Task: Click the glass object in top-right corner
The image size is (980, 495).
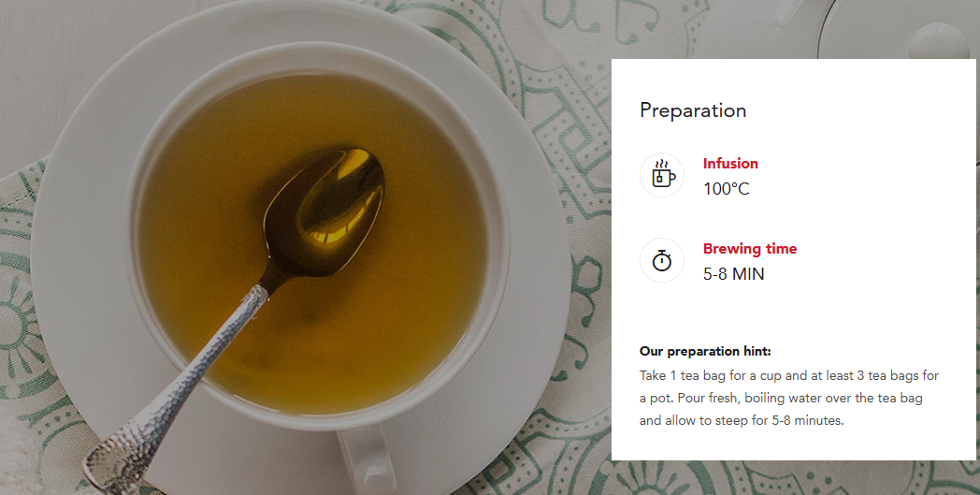Action: 900,28
